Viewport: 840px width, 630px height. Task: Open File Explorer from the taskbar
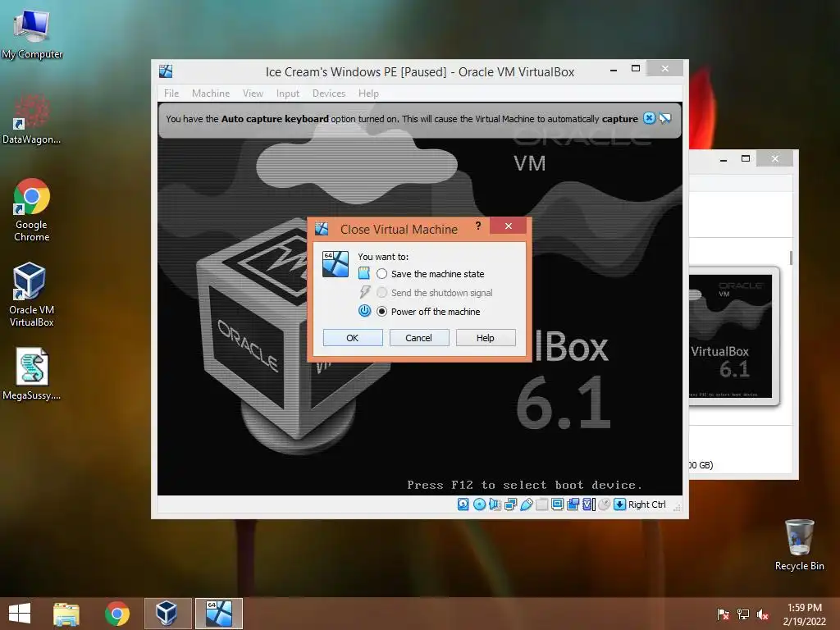[66, 614]
